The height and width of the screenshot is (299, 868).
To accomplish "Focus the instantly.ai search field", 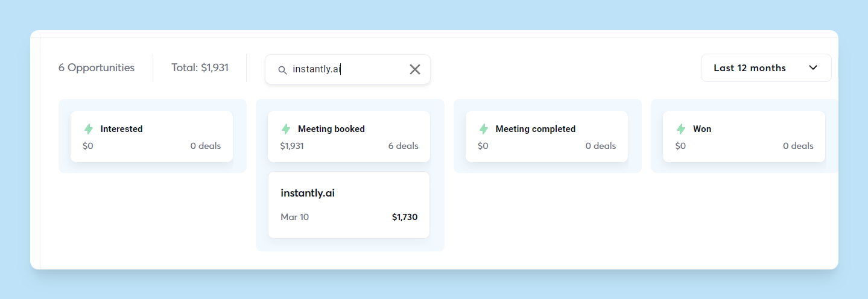I will 347,69.
